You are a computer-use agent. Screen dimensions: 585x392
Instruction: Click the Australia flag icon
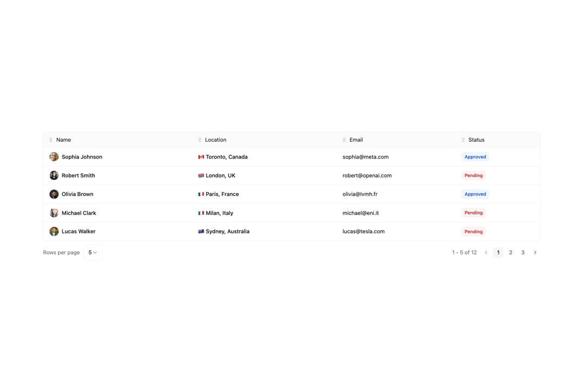point(201,232)
